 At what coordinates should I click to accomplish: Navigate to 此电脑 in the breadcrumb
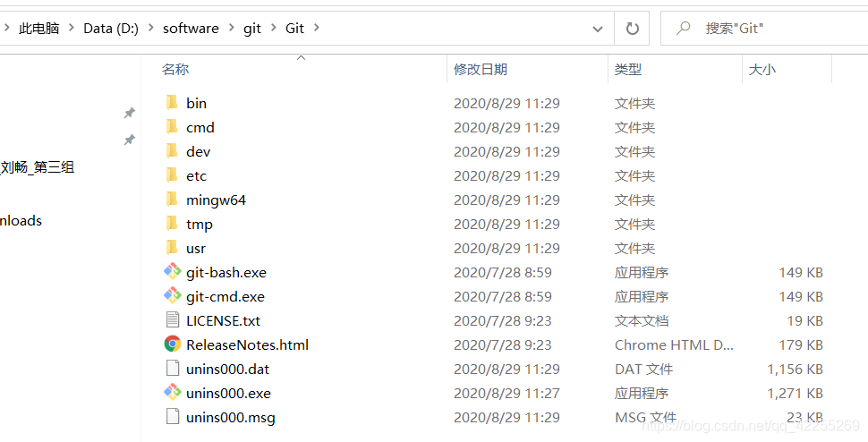38,29
